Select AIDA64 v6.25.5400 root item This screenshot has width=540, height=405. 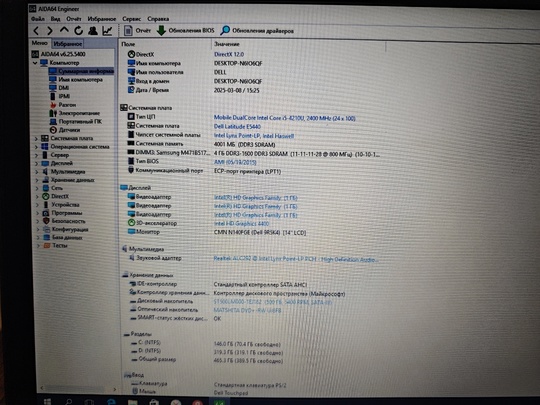[x=59, y=54]
